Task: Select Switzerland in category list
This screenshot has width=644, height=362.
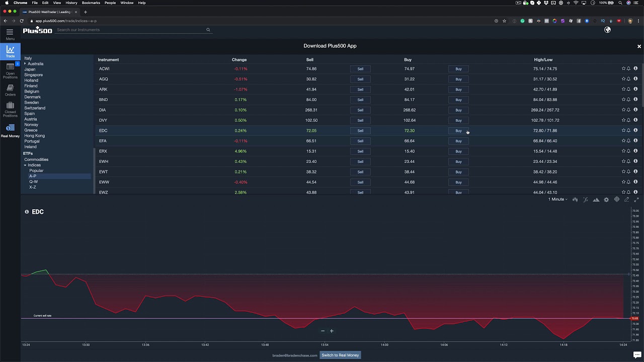Action: [35, 108]
